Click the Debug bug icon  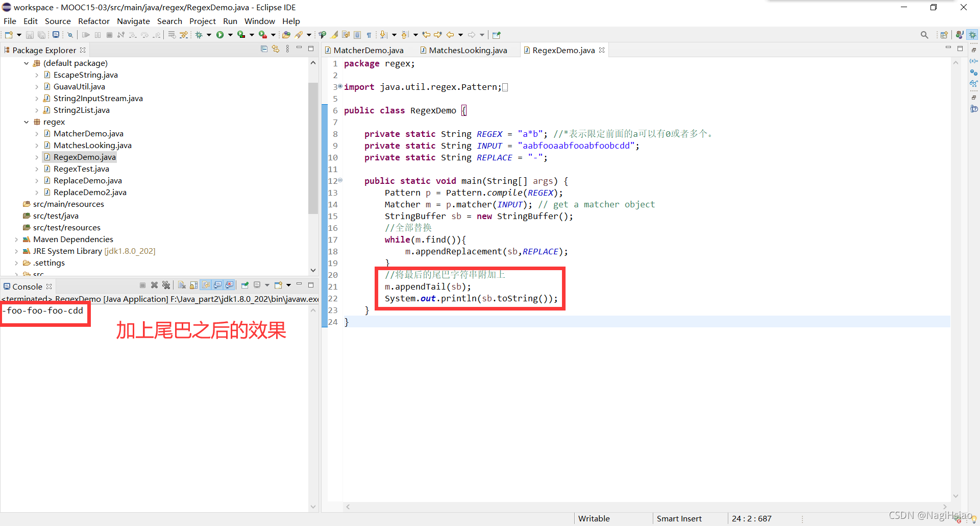(x=199, y=35)
